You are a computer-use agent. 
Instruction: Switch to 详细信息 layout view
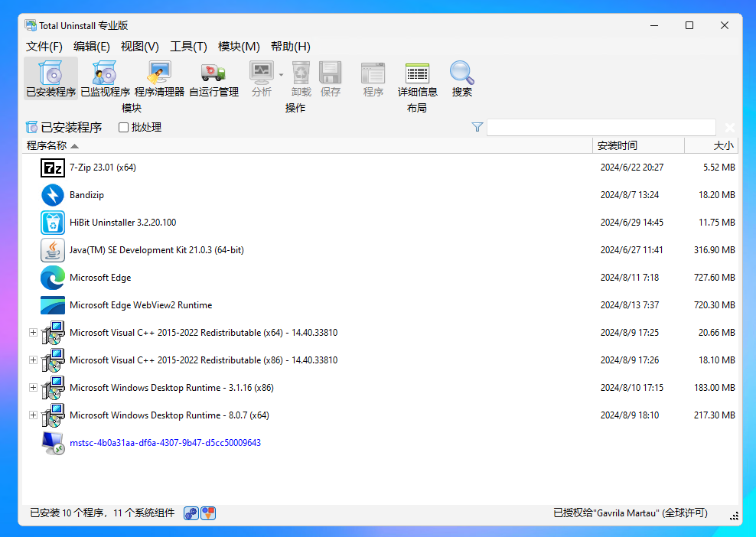click(418, 79)
